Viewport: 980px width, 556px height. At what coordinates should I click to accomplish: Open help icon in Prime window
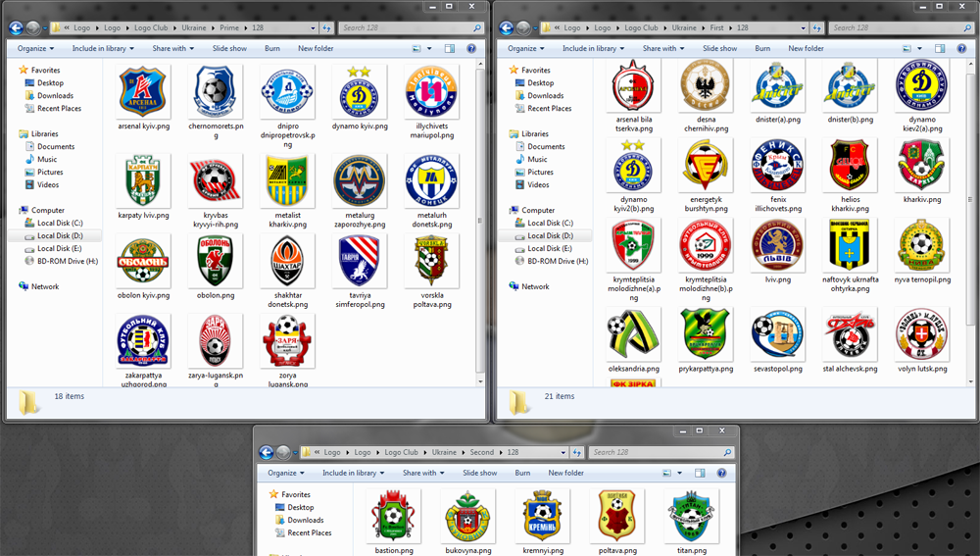pos(471,48)
